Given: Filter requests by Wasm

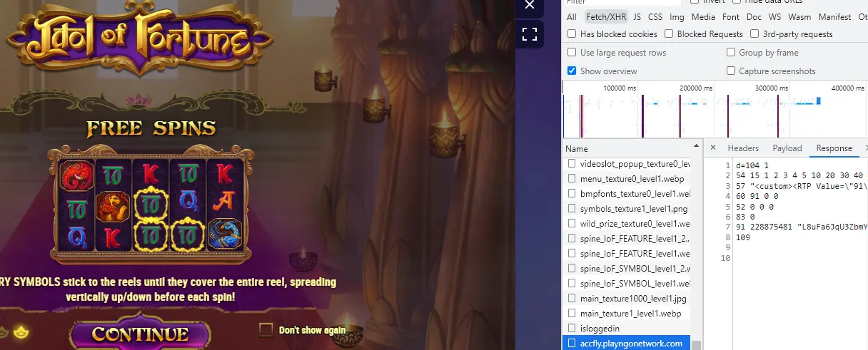Looking at the screenshot, I should coord(799,17).
